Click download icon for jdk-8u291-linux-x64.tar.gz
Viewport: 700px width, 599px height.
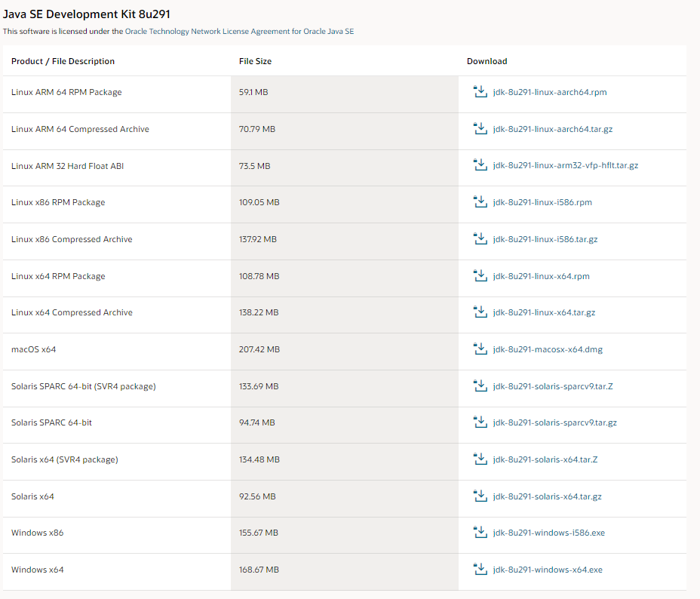click(x=480, y=312)
